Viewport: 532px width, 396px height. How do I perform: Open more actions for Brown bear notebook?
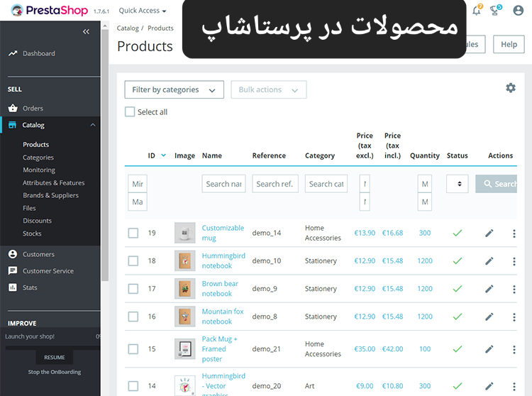[514, 289]
